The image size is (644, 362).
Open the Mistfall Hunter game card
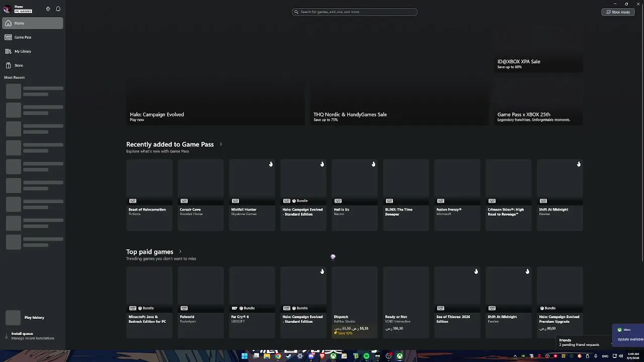pos(252,195)
